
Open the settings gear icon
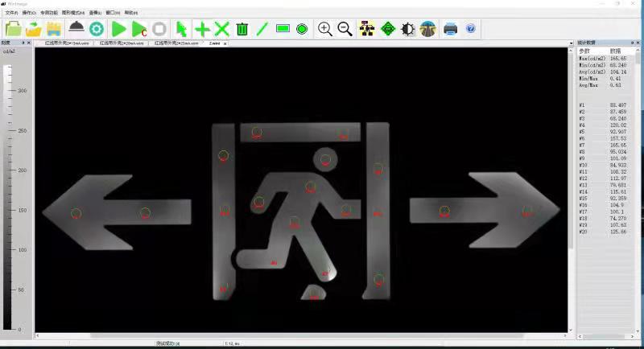(97, 29)
